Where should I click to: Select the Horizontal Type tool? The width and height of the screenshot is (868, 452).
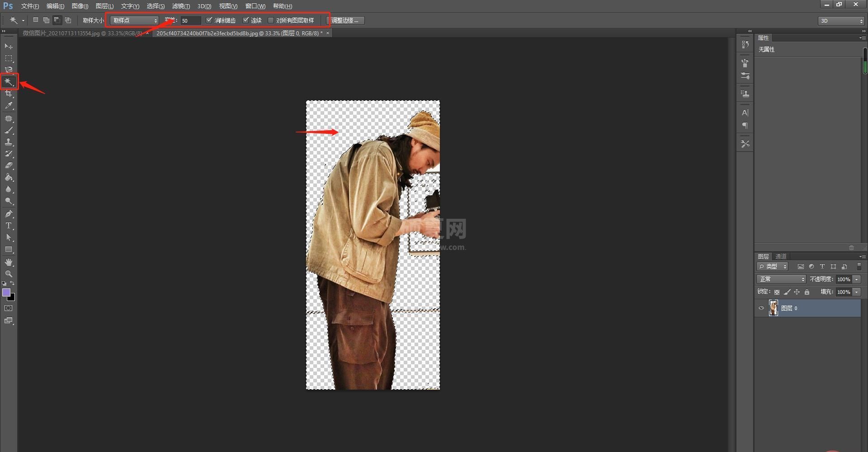pos(9,226)
